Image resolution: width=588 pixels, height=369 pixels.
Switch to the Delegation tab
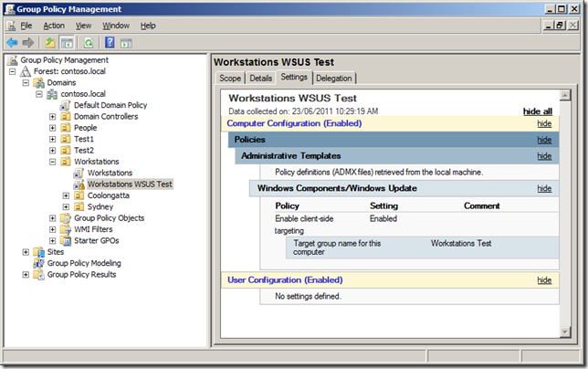(334, 79)
